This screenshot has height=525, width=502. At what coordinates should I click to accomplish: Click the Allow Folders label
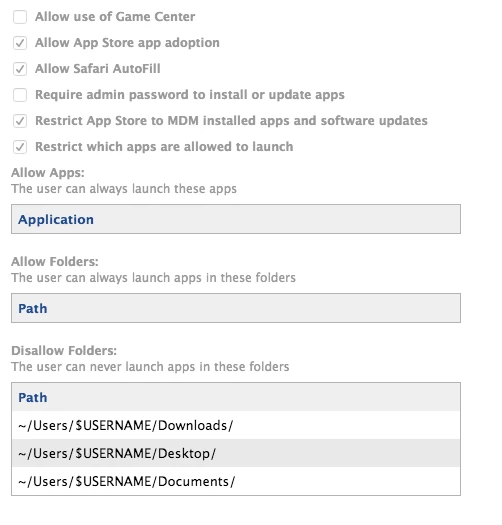pos(55,261)
